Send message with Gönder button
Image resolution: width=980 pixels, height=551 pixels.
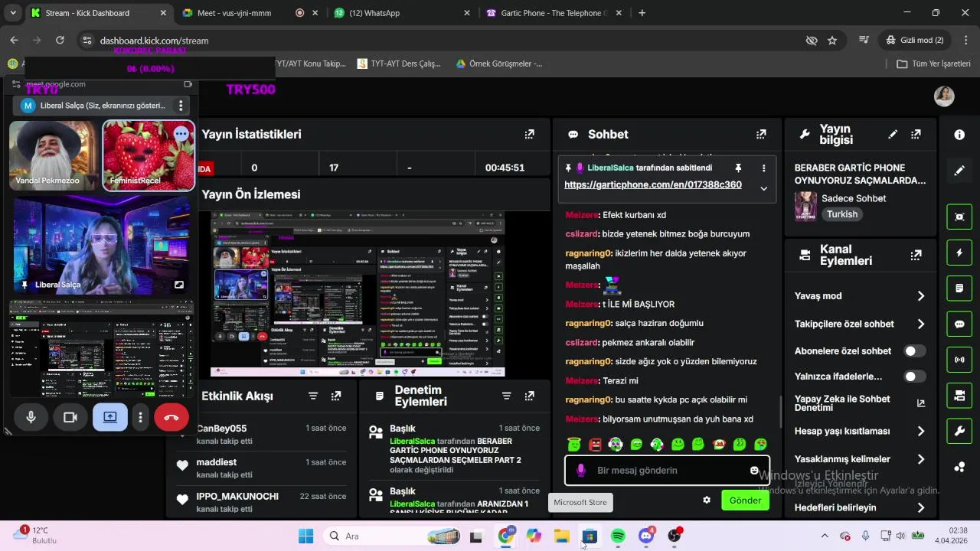point(745,500)
